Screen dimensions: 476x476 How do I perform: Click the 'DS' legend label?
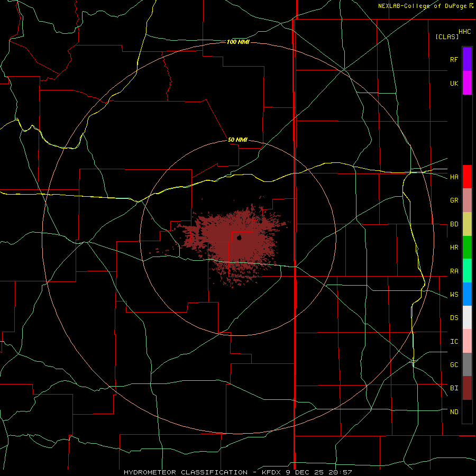[x=454, y=318]
